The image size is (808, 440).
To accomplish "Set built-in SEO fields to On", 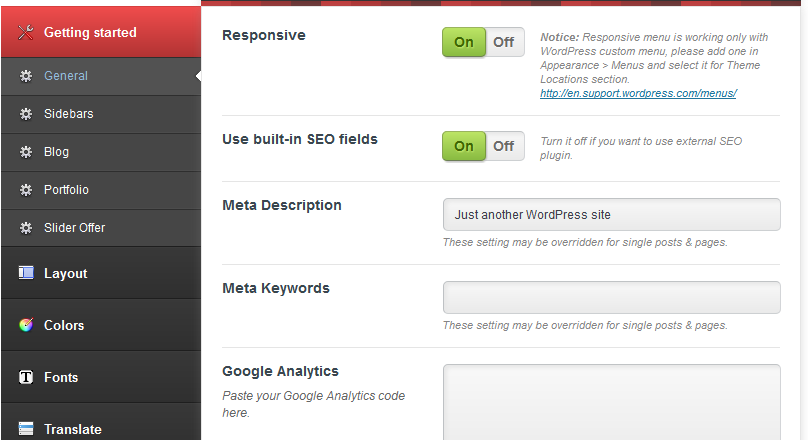I will pyautogui.click(x=464, y=146).
